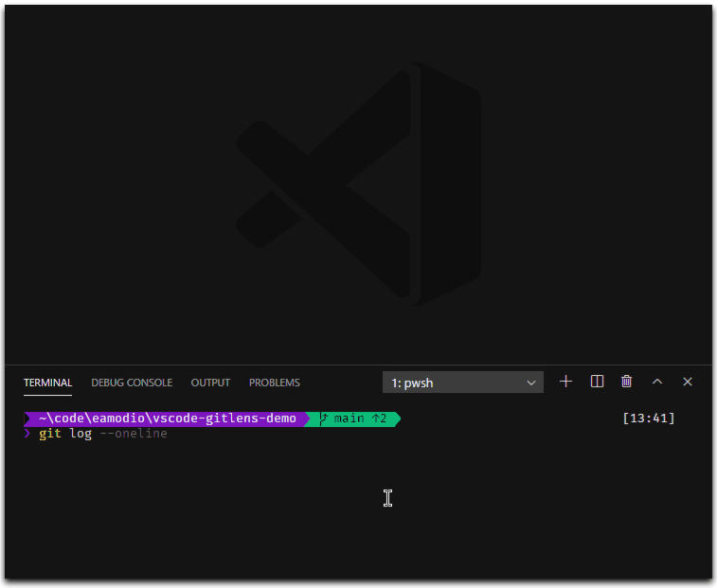Maximize the panel with the up chevron

coord(657,382)
